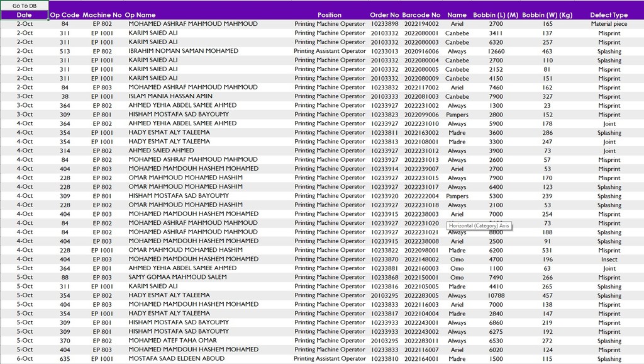Click barcode cell 2022080009
644x364 pixels.
(x=421, y=78)
